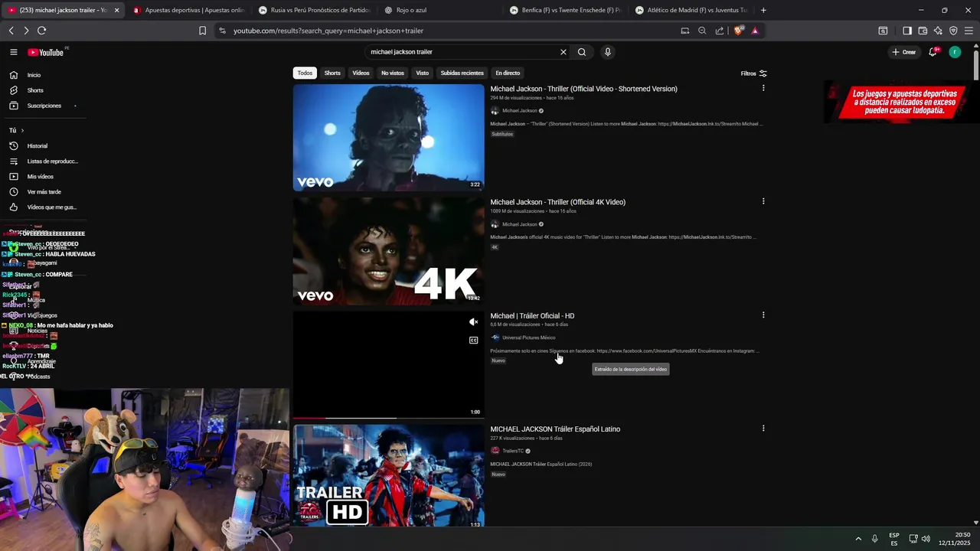The width and height of the screenshot is (980, 551).
Task: Click the Brave Shields lion icon
Action: 738,31
